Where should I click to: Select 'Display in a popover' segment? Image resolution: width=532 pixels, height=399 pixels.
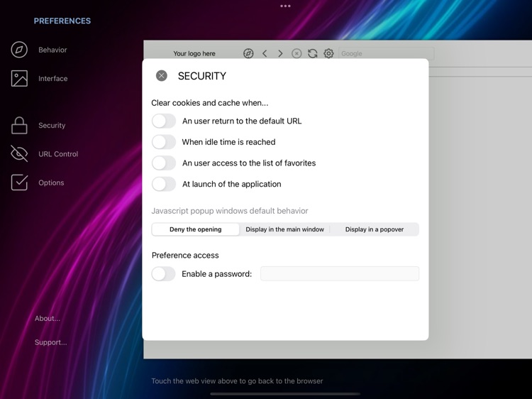375,229
